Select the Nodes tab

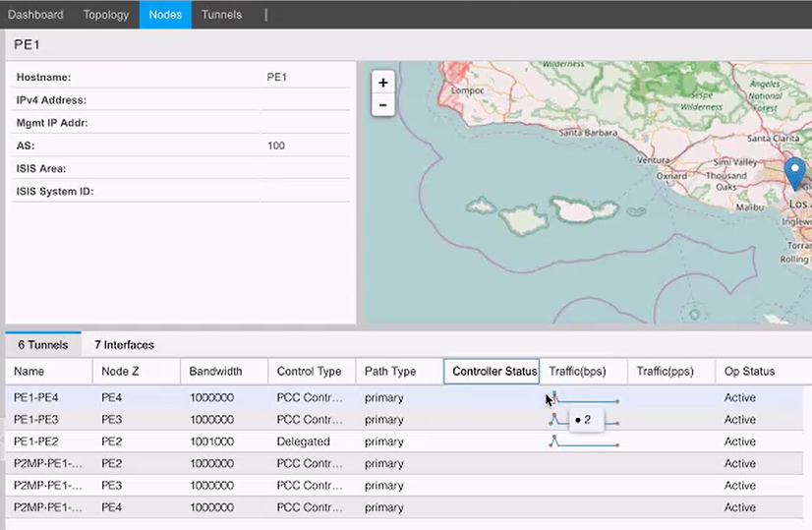pos(165,15)
